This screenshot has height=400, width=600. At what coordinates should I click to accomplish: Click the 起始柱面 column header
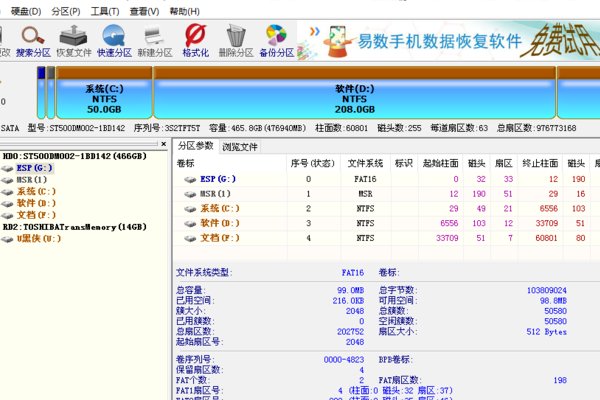coord(440,163)
